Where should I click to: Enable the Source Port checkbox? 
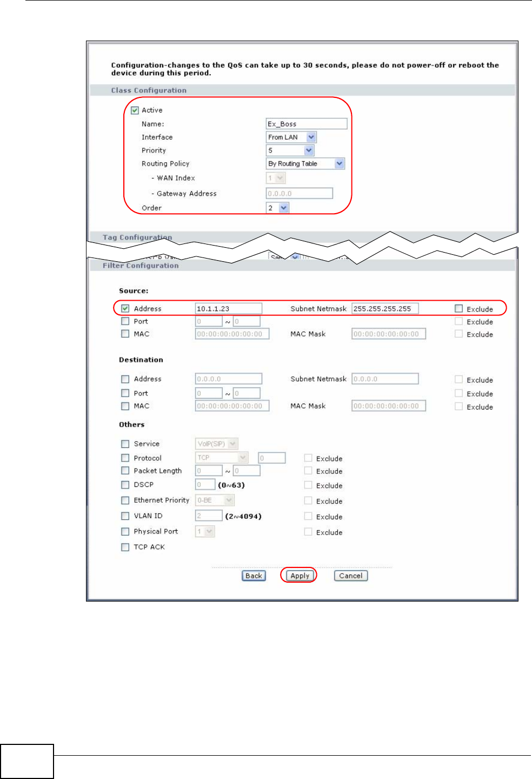(x=125, y=321)
